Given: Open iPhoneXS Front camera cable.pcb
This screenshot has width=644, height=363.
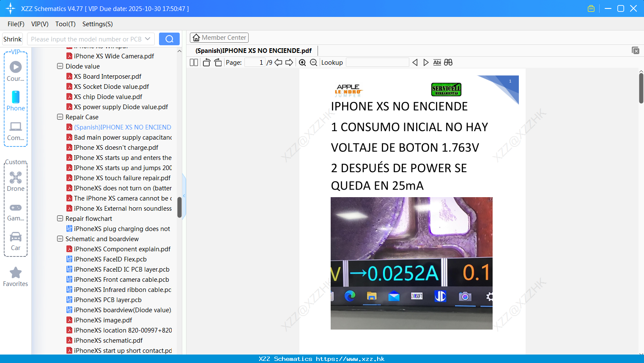Looking at the screenshot, I should 121,279.
